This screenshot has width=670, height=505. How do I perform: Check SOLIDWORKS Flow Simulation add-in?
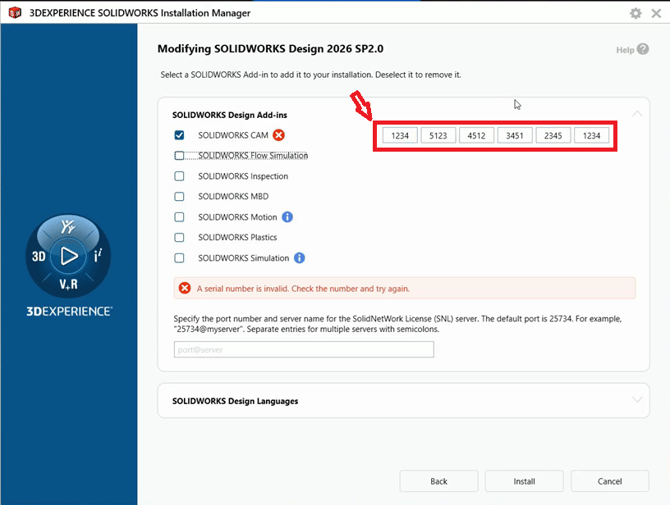click(x=179, y=156)
